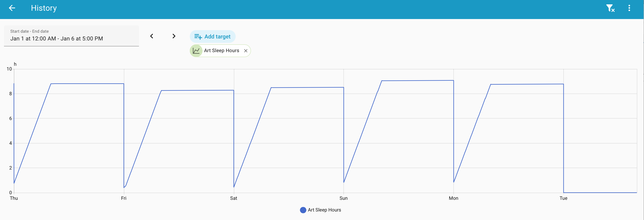The height and width of the screenshot is (220, 644).
Task: Click the Fri axis label
Action: [x=124, y=198]
